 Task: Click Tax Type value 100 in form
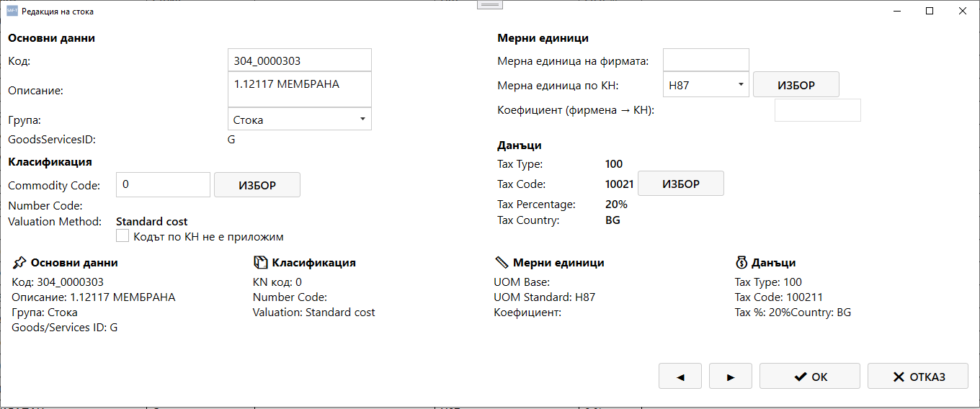[614, 164]
